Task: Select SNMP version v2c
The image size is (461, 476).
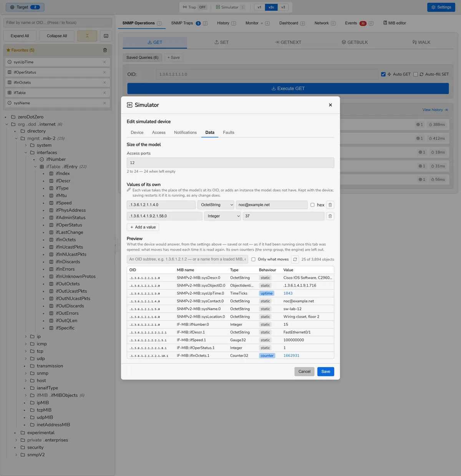Action: click(x=271, y=7)
